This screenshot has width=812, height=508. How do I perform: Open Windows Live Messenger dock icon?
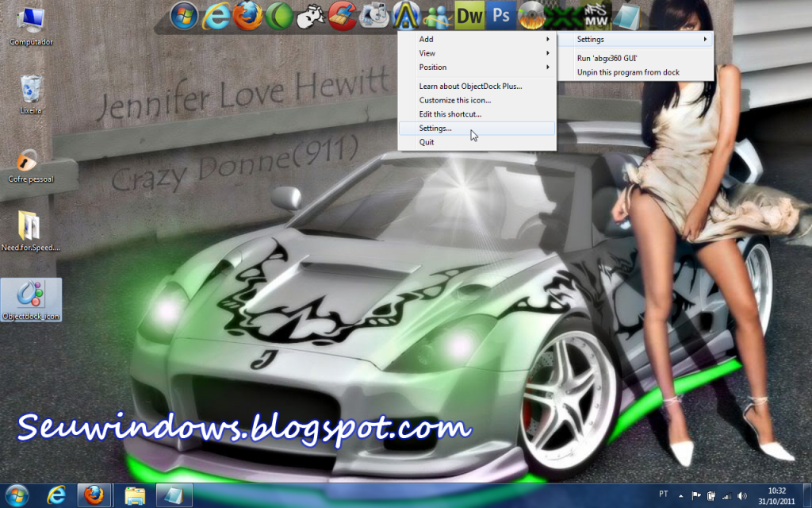tap(437, 14)
